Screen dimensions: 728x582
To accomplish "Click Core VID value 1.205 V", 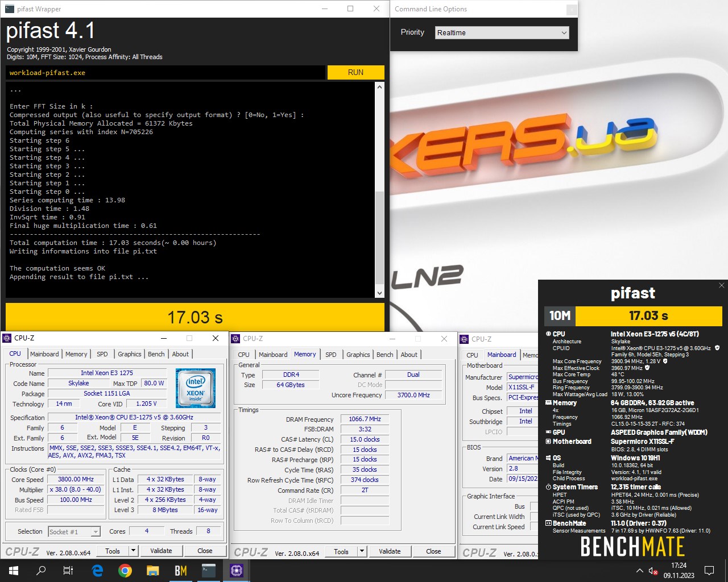I will pos(146,404).
